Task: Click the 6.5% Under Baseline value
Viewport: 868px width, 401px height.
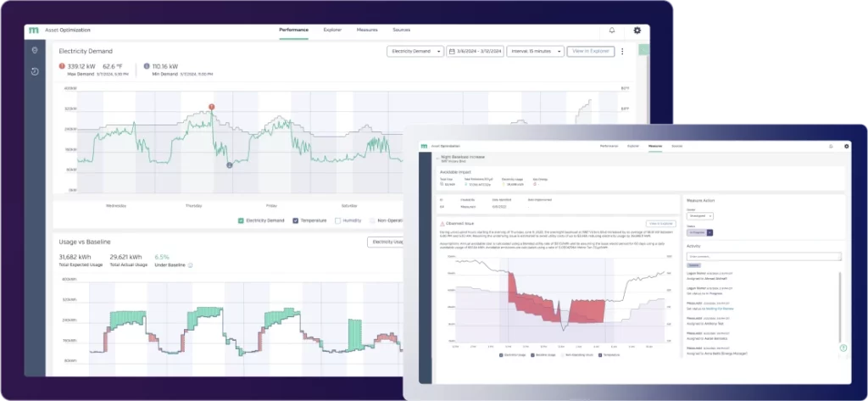Action: [162, 257]
